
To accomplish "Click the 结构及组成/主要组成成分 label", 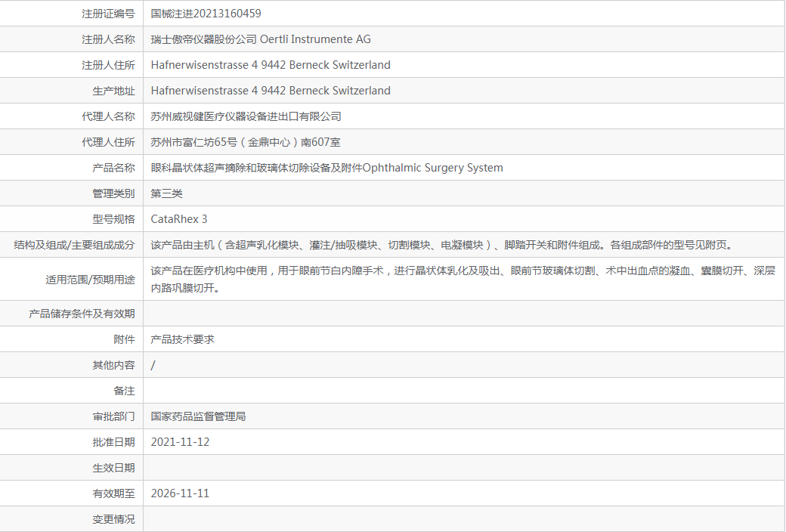I will (74, 245).
